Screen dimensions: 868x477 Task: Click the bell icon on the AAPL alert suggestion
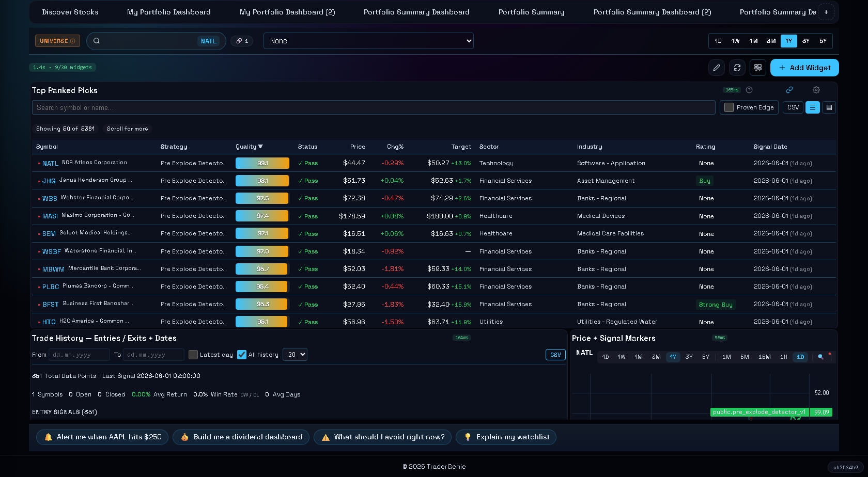[x=48, y=437]
